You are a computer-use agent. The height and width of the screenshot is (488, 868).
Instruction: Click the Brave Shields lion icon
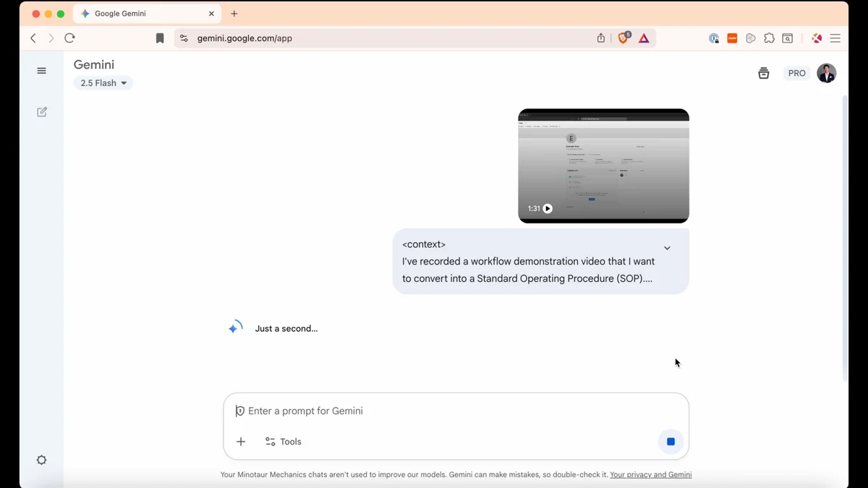[624, 38]
